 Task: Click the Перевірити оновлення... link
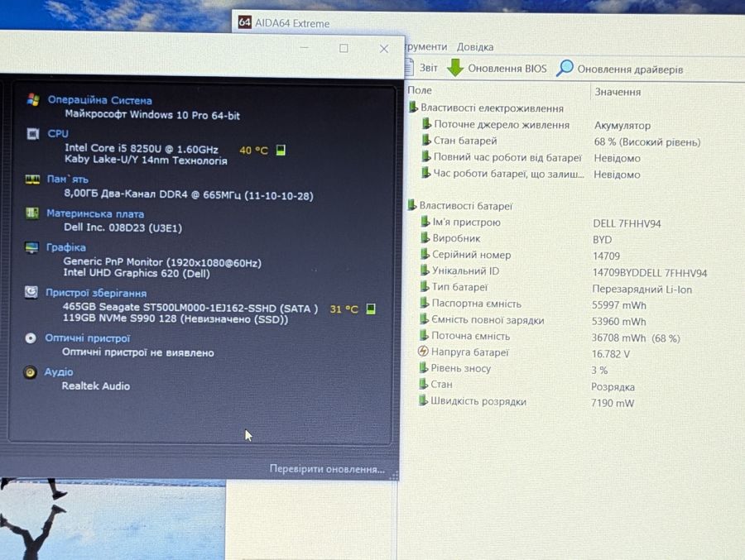pyautogui.click(x=327, y=469)
